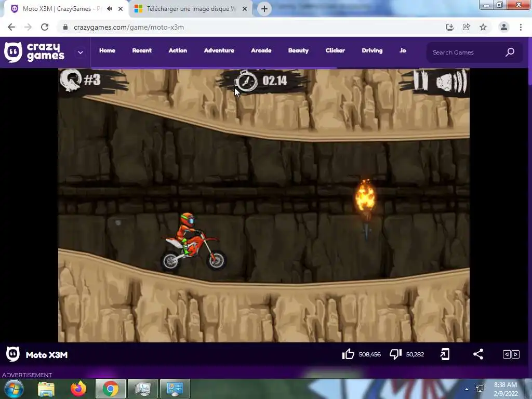Screen dimensions: 532x399
Task: Click the install app icon in address bar
Action: [x=449, y=27]
